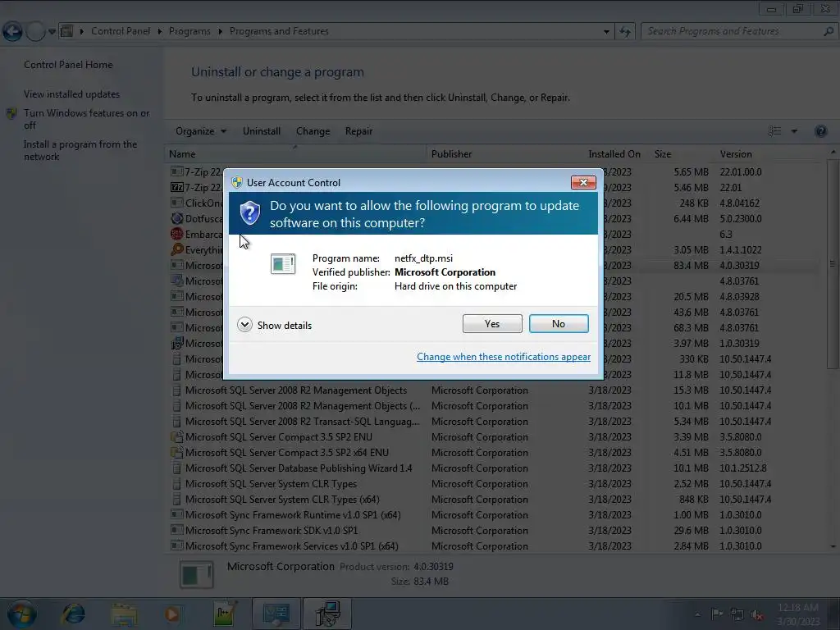This screenshot has width=840, height=630.
Task: Click the UAC shield question mark icon
Action: click(x=249, y=213)
